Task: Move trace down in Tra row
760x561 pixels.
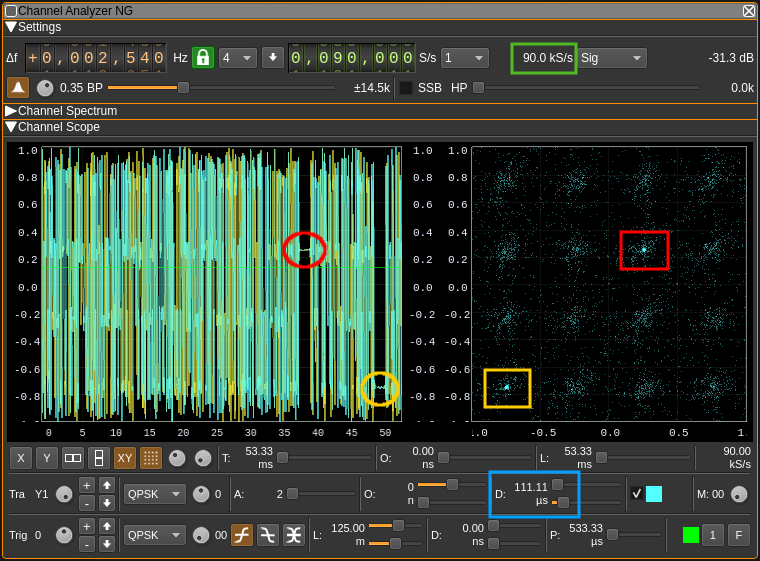Action: [x=107, y=503]
